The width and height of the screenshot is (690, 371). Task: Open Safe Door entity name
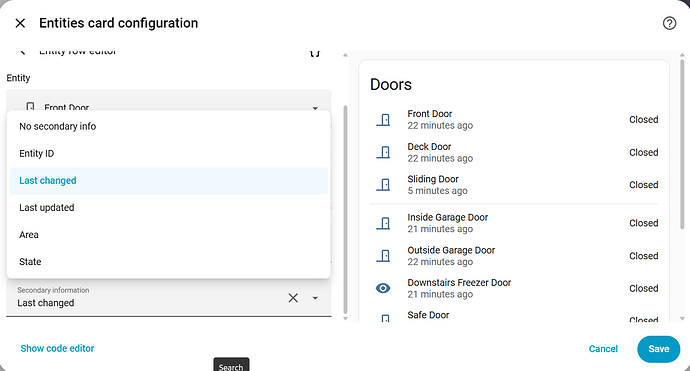click(x=428, y=315)
